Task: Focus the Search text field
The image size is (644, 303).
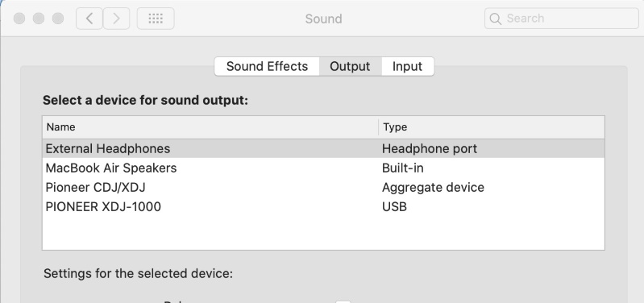Action: pyautogui.click(x=562, y=19)
